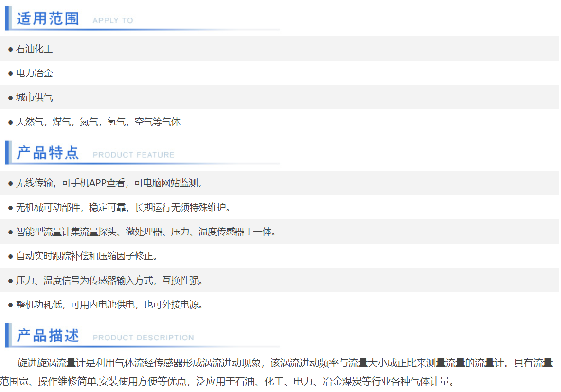Click the PRODUCT DESCRIPTION subtitle text
This screenshot has width=561, height=392.
pyautogui.click(x=143, y=338)
